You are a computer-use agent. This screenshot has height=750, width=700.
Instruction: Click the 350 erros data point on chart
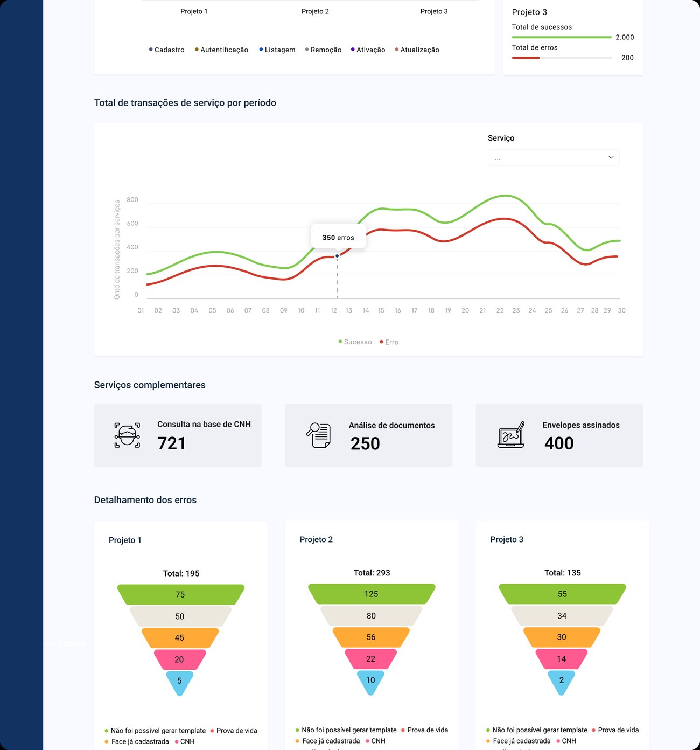point(337,256)
